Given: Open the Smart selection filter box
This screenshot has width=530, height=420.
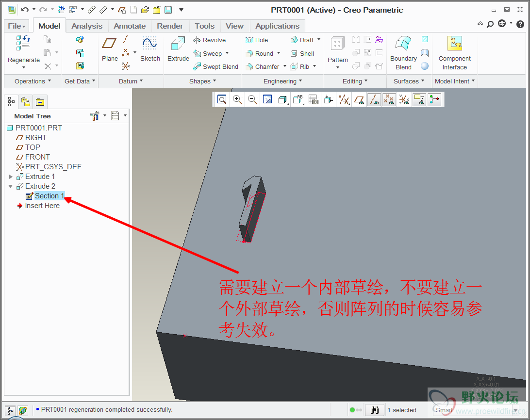Looking at the screenshot, I should 476,410.
